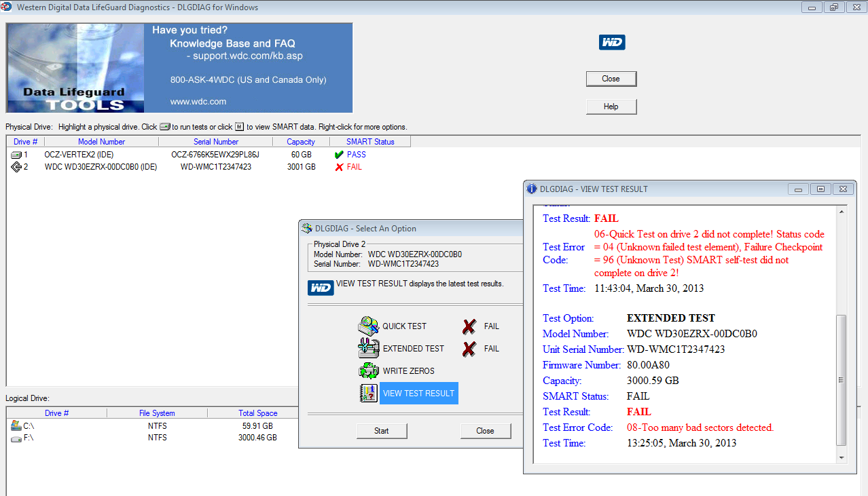
Task: Click the serial WD-WMC1T2347423 in the drive list
Action: (x=216, y=167)
